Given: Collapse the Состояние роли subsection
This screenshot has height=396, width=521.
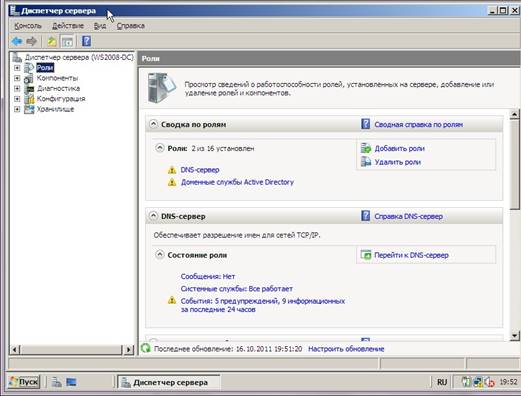Looking at the screenshot, I should tap(160, 255).
